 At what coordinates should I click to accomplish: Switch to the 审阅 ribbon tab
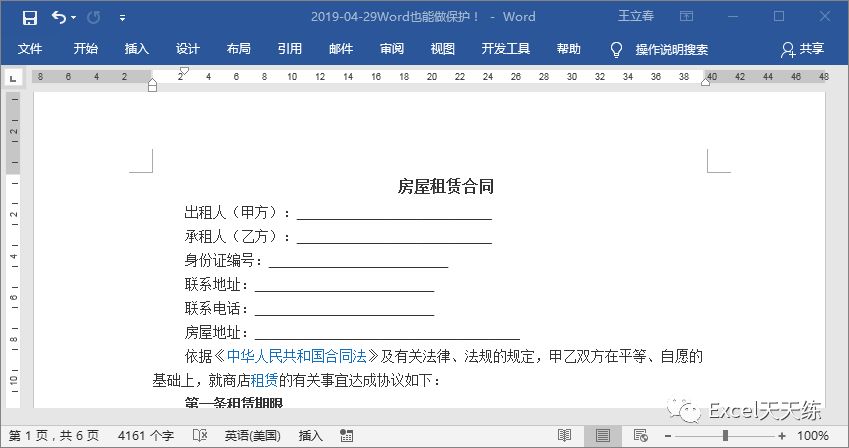(391, 49)
